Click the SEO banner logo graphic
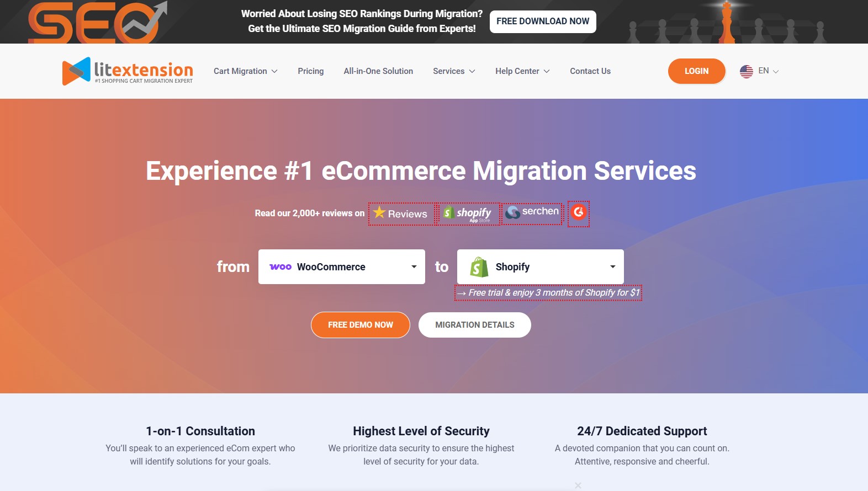868x491 pixels. click(x=98, y=22)
